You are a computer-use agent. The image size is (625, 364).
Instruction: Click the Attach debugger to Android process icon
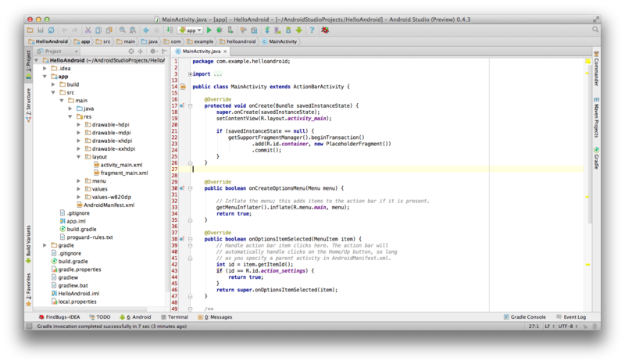click(x=230, y=30)
